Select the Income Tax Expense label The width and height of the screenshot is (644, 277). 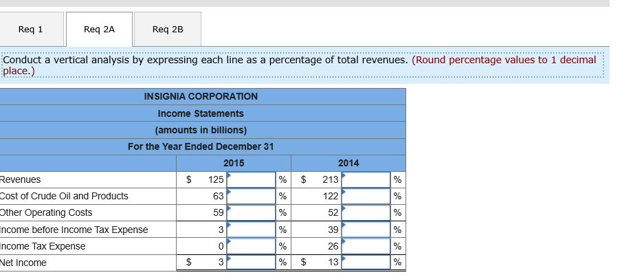coord(43,246)
